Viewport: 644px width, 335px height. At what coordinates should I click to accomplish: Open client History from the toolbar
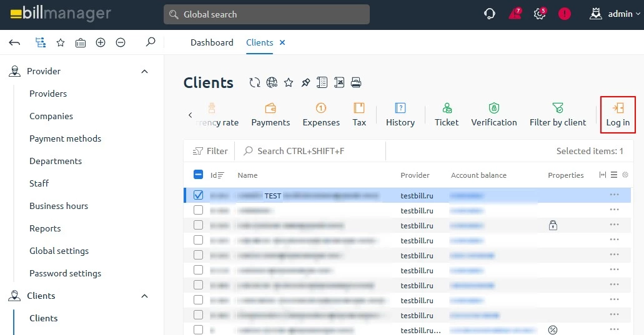coord(400,115)
